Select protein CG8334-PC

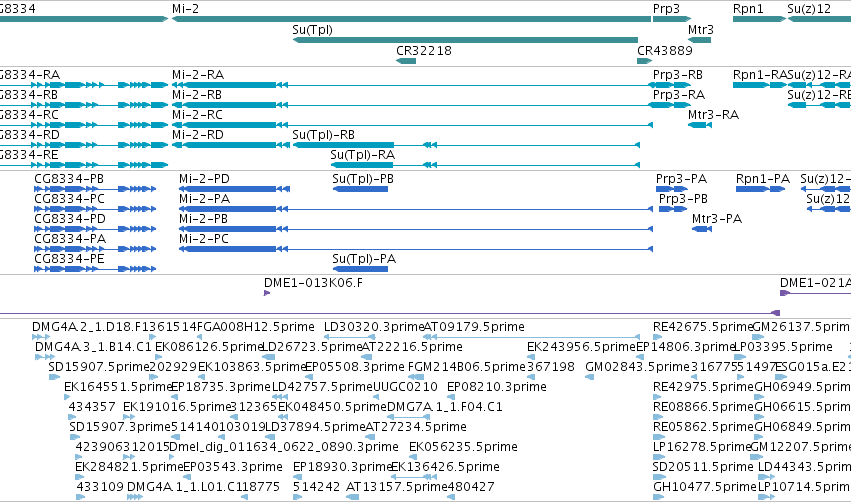(95, 209)
